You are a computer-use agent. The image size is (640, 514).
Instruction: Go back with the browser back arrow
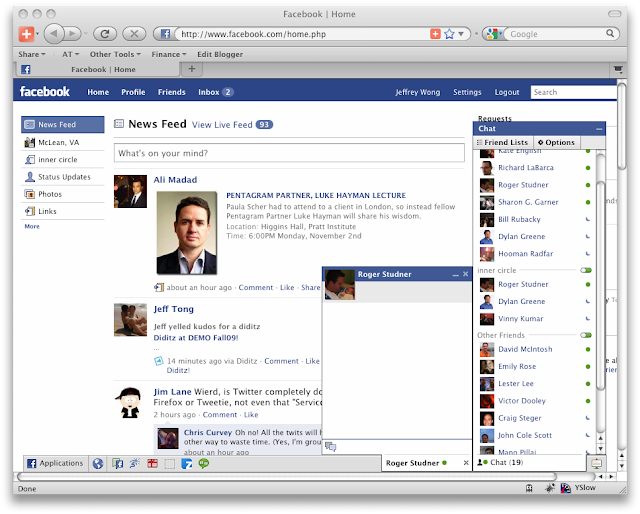53,34
